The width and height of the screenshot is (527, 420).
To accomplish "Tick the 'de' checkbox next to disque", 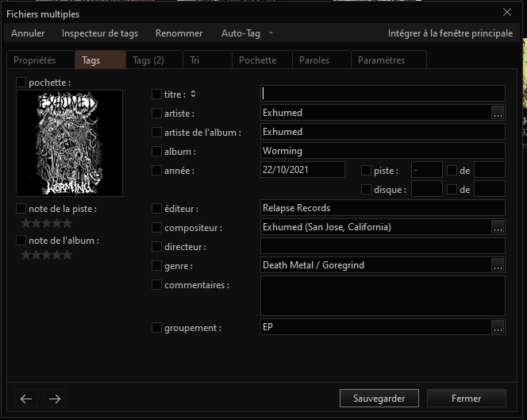I will [452, 189].
